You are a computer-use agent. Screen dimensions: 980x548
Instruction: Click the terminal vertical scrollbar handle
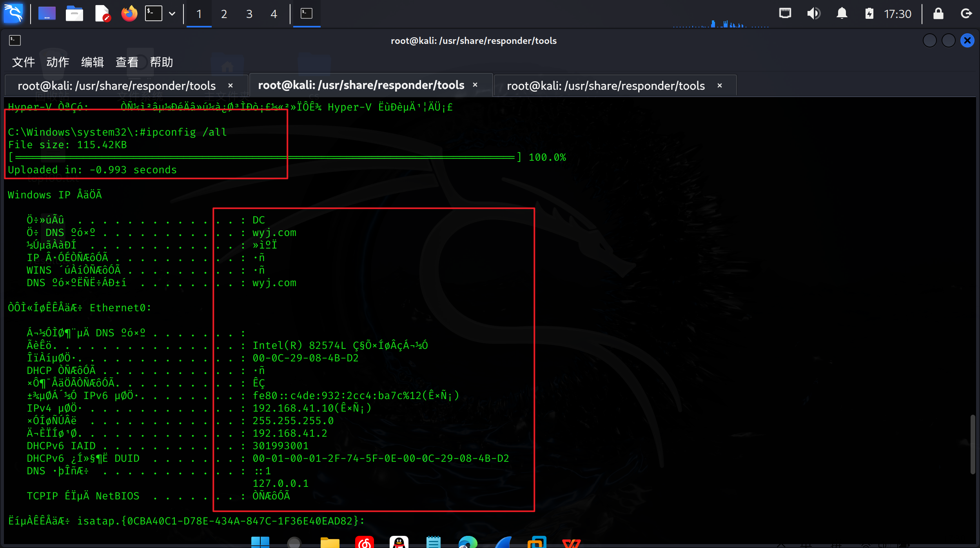click(x=973, y=444)
